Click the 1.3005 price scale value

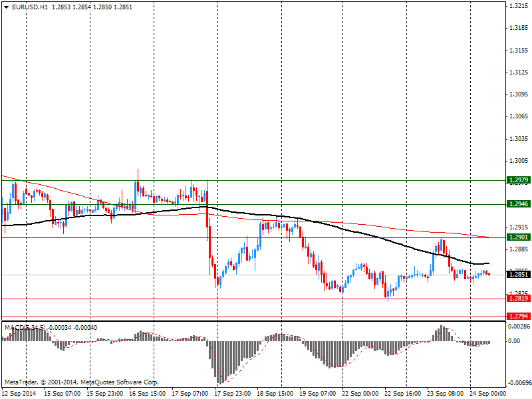(519, 161)
